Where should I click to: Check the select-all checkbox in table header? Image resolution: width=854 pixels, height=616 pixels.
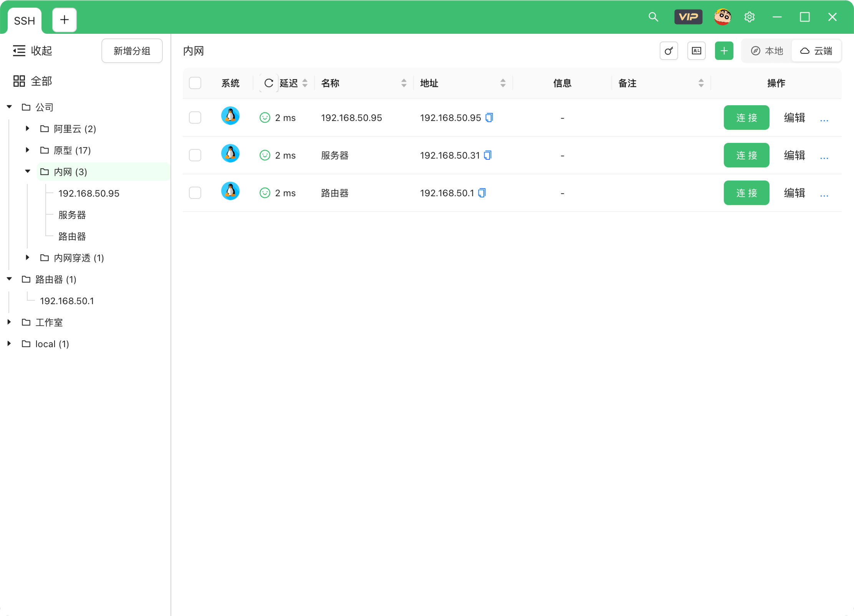[x=195, y=83]
